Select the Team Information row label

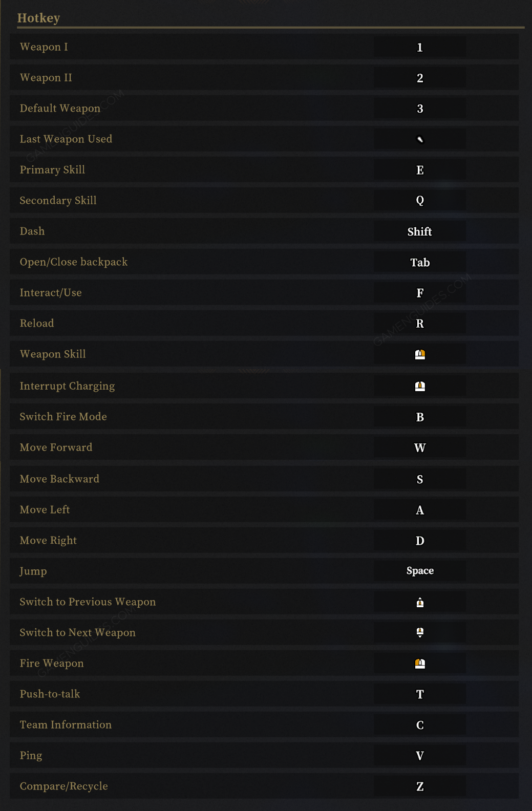(66, 724)
